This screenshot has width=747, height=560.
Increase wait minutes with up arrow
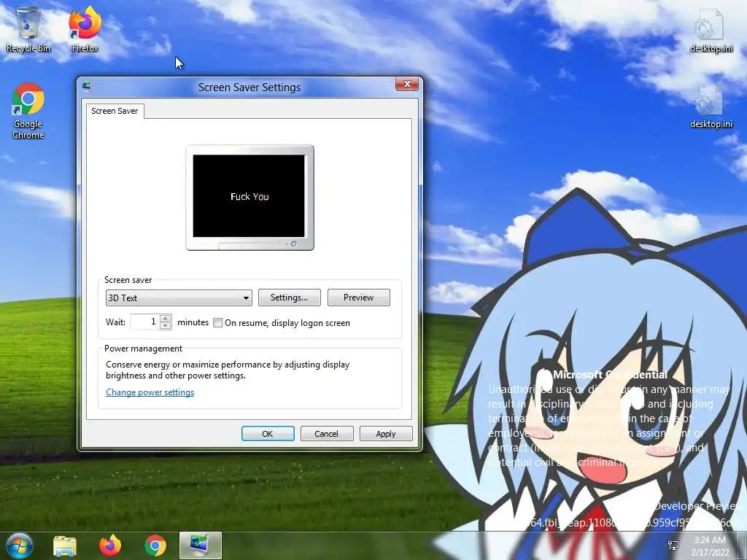(x=166, y=318)
